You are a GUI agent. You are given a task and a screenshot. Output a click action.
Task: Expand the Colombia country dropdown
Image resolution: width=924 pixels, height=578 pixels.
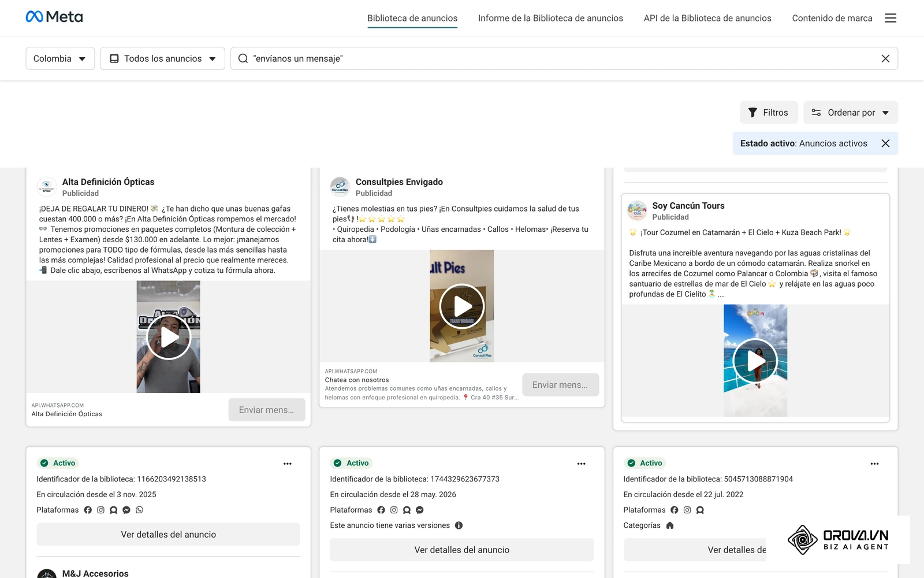(60, 58)
